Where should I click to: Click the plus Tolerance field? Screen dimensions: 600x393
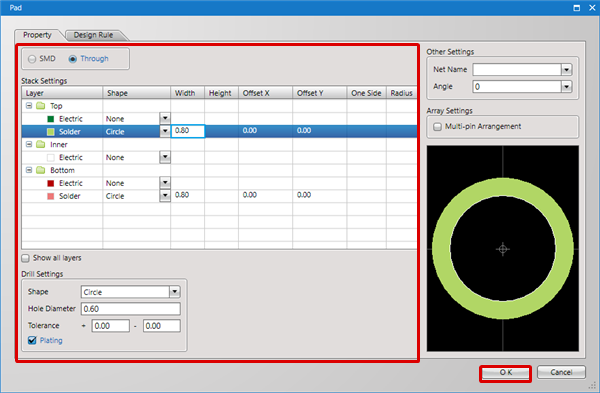pyautogui.click(x=111, y=326)
